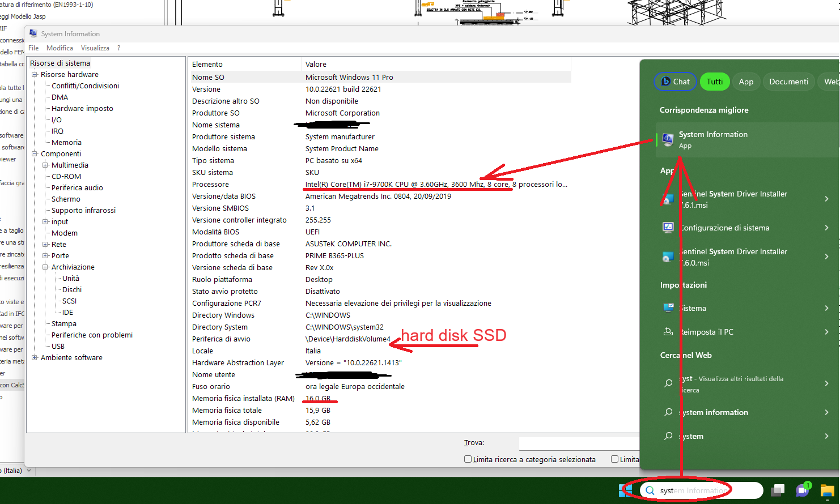The height and width of the screenshot is (504, 840).
Task: Open the Windows Start button
Action: 625,490
